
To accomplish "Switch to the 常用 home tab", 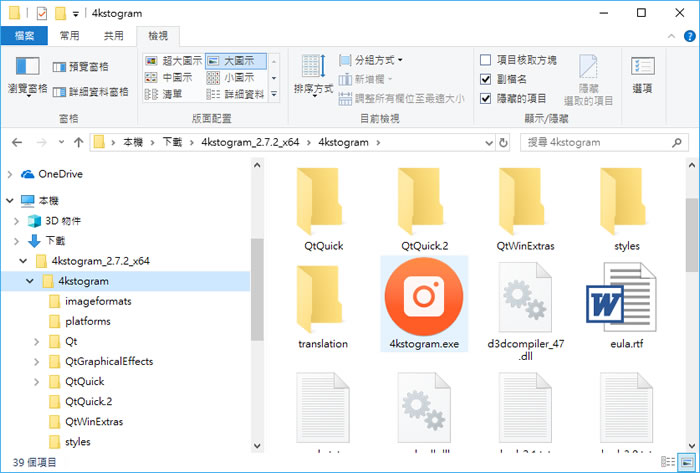I will click(x=70, y=36).
